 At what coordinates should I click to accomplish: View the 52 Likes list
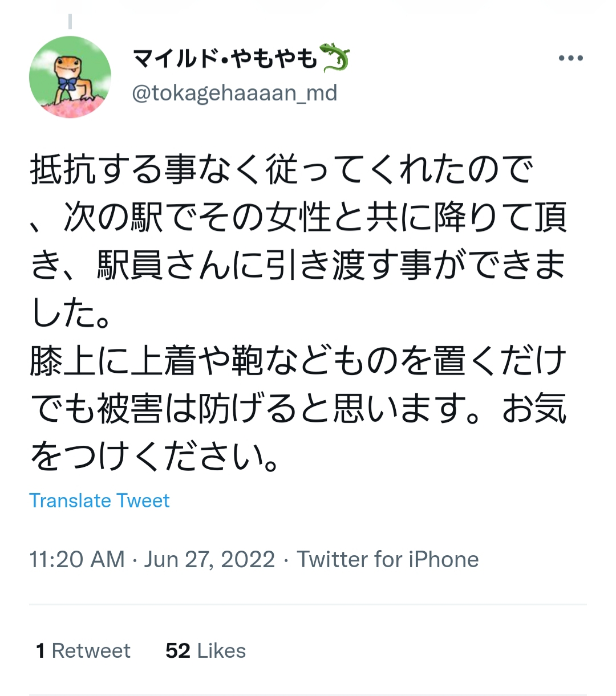pos(204,650)
